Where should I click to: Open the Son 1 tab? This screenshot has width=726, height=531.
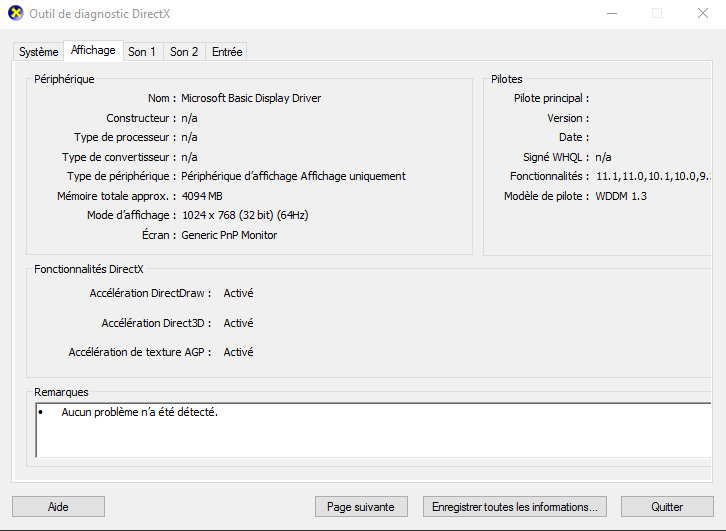[142, 52]
